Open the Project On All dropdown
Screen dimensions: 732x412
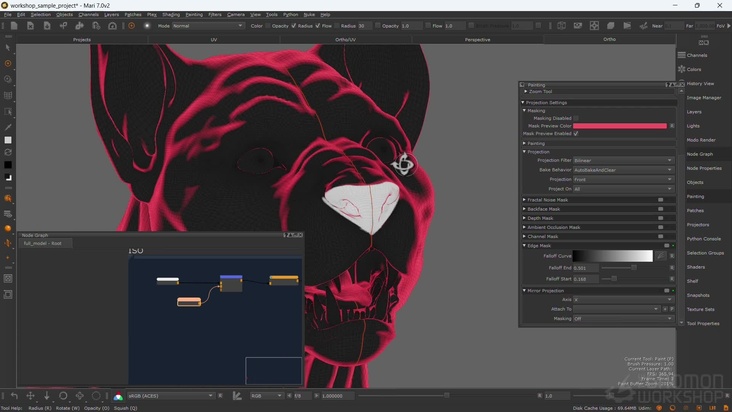pyautogui.click(x=623, y=189)
